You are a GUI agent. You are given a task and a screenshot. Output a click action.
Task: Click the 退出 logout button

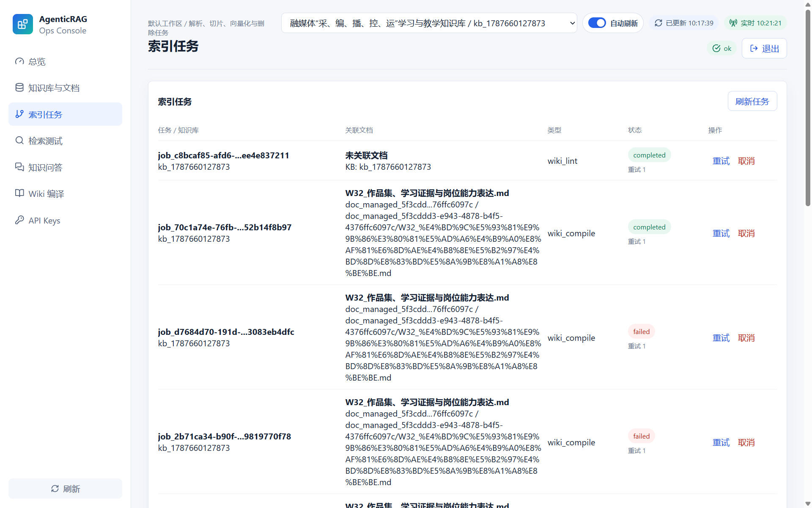click(x=764, y=48)
